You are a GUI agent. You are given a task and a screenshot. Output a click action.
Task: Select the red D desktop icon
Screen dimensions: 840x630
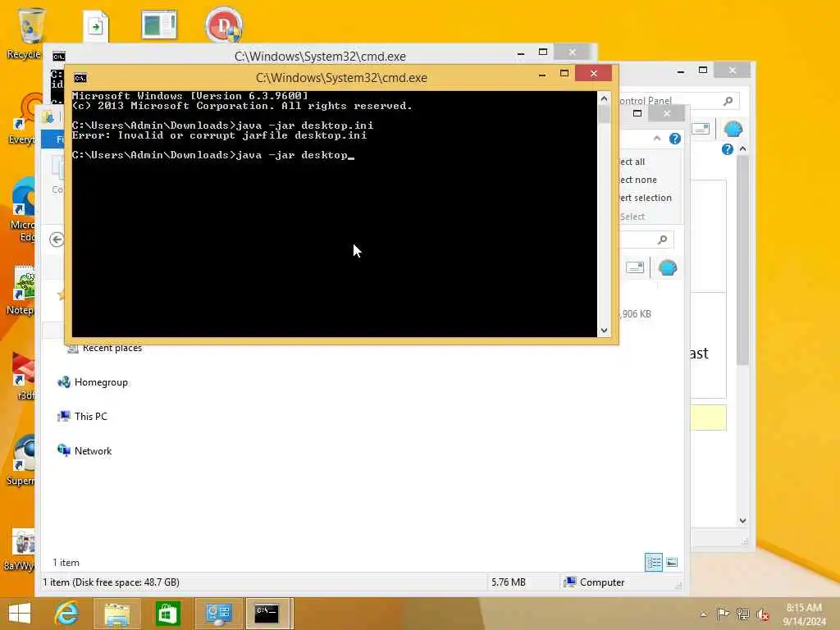click(224, 24)
